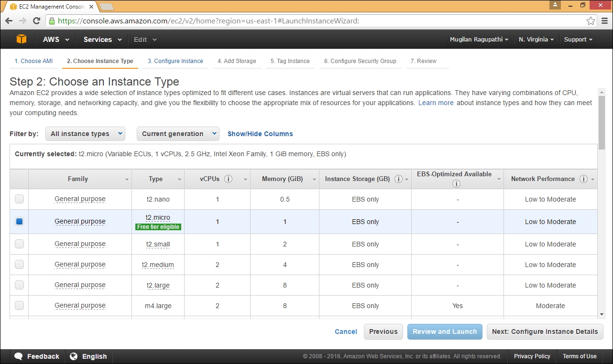Screen dimensions: 613x364
Task: Select the m4.large instance checkbox
Action: pos(19,306)
